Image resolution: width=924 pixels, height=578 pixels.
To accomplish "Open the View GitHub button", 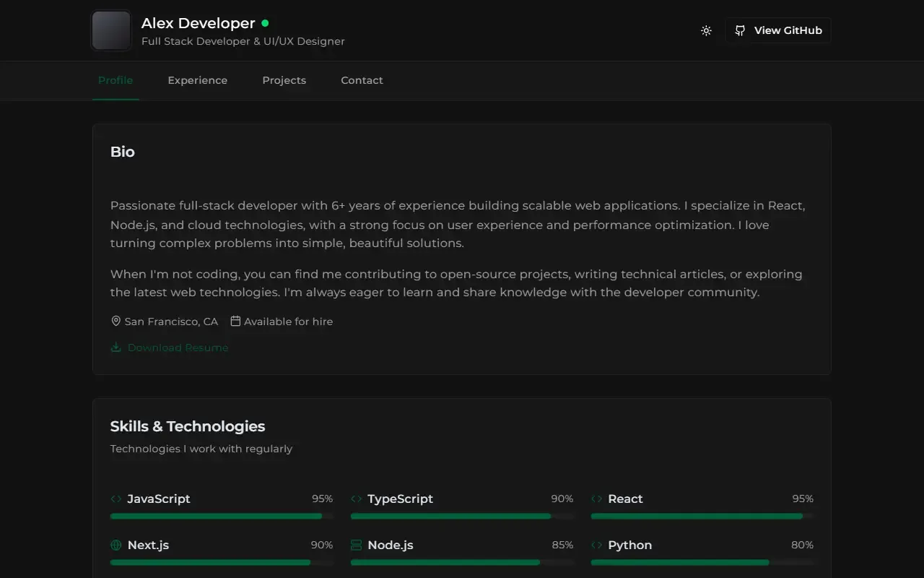I will pos(778,30).
